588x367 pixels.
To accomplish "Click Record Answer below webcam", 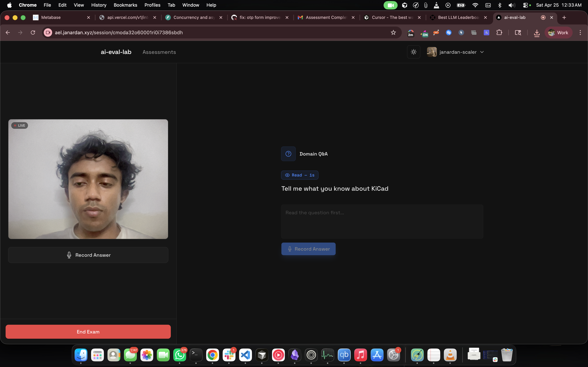I will pyautogui.click(x=88, y=255).
